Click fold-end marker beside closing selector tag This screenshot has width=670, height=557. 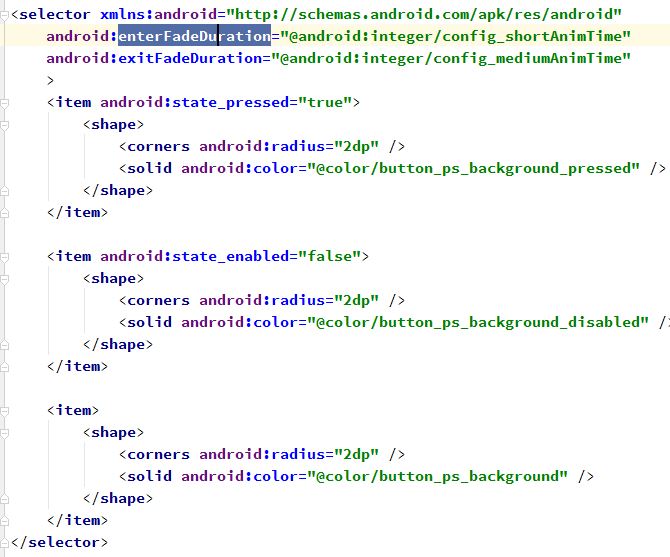tap(4, 543)
